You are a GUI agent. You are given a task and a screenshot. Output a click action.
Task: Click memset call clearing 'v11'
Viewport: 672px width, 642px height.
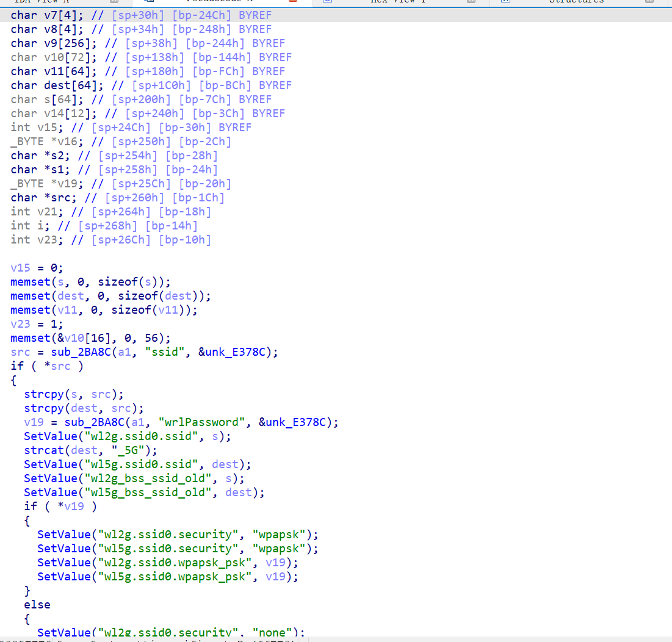click(x=104, y=310)
